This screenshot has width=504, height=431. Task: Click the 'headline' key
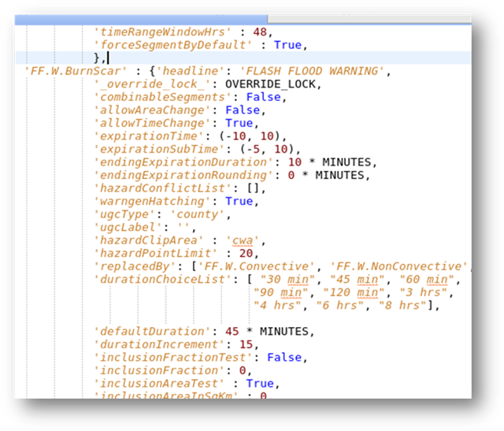click(190, 71)
